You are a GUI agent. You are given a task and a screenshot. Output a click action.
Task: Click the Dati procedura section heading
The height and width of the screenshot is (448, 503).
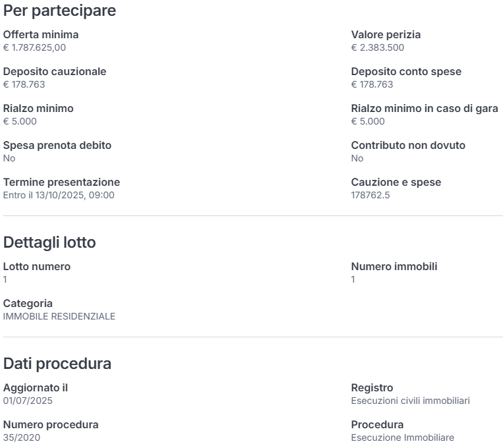tap(57, 363)
